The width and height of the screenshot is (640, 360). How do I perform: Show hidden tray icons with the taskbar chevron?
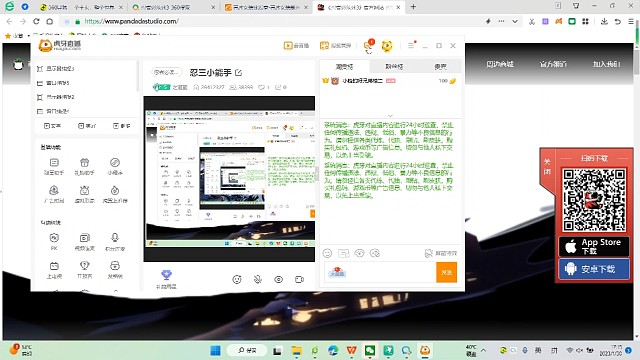coord(484,350)
